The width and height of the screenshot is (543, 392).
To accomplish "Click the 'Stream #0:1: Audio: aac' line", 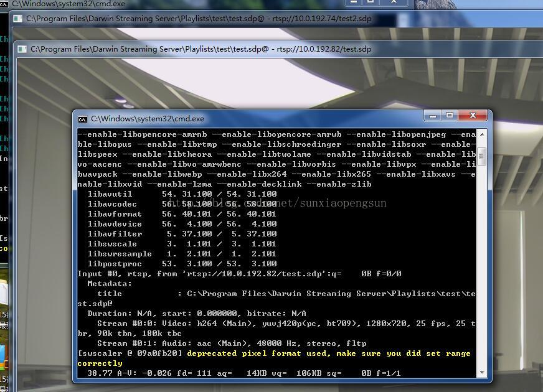I will point(232,343).
